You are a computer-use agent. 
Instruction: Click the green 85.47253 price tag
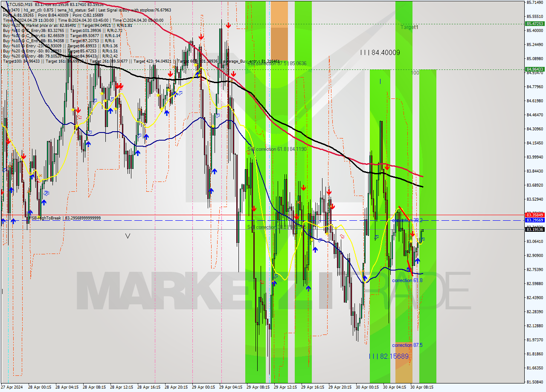(x=534, y=24)
